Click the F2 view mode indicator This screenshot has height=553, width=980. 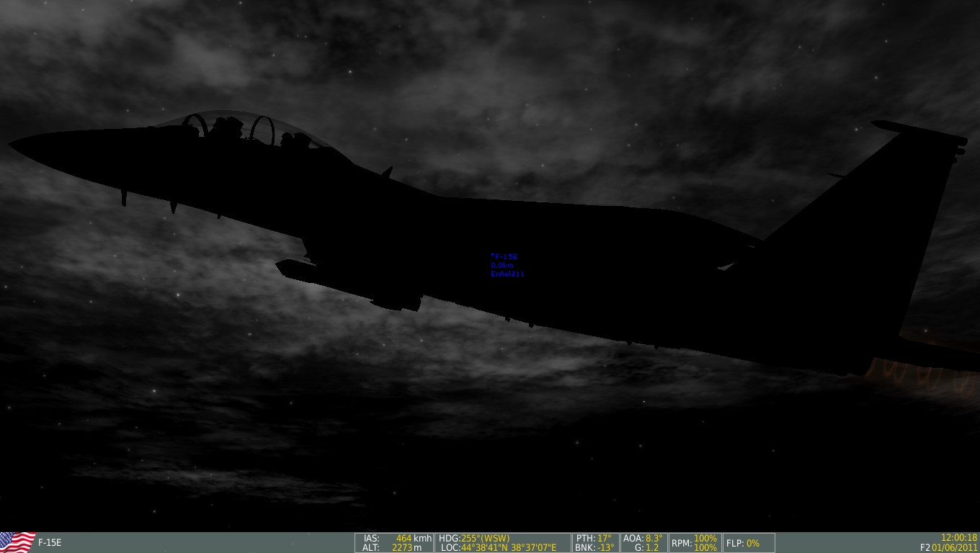[x=925, y=548]
